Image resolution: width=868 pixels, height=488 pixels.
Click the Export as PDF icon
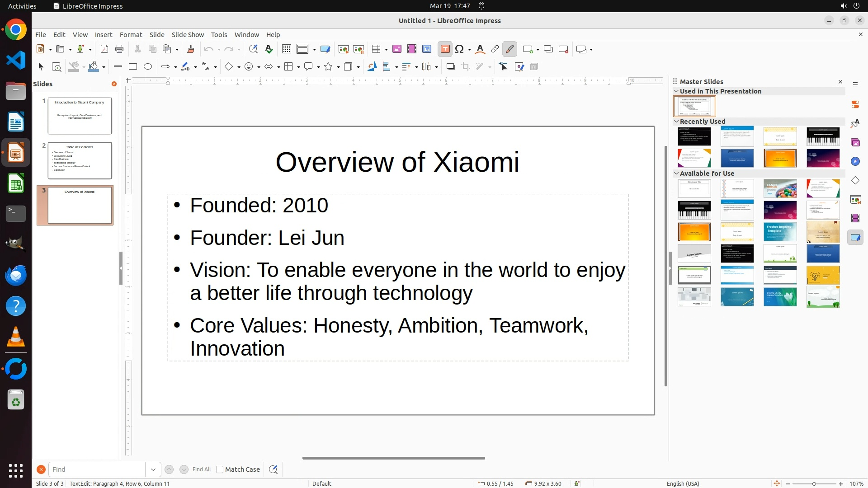(x=104, y=49)
